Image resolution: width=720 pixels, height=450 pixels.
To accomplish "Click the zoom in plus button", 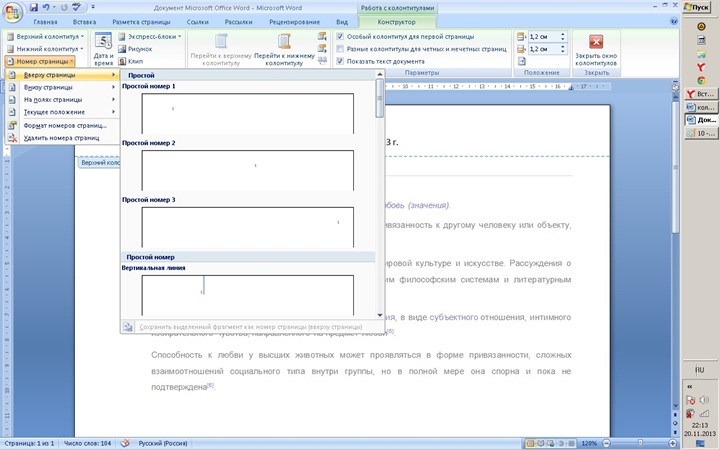I will pyautogui.click(x=673, y=443).
